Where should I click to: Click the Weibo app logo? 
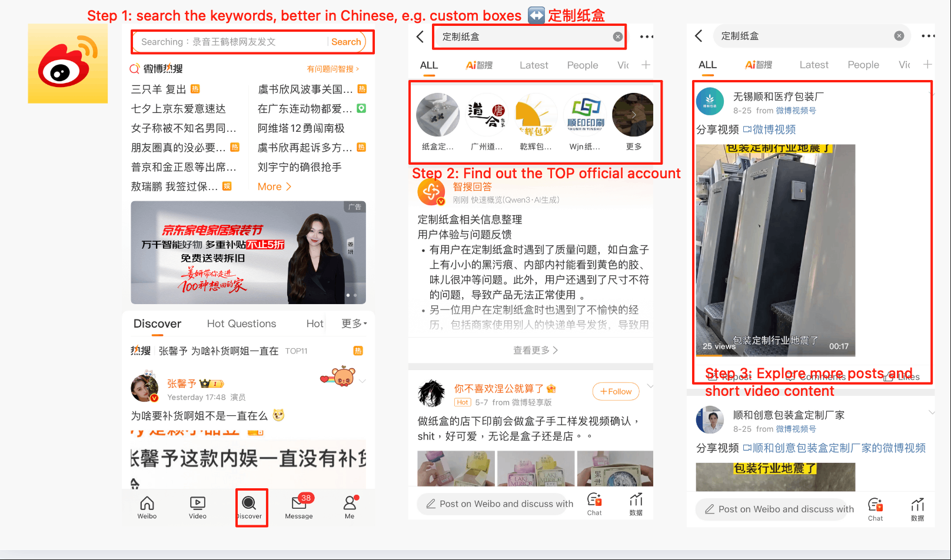pyautogui.click(x=68, y=64)
